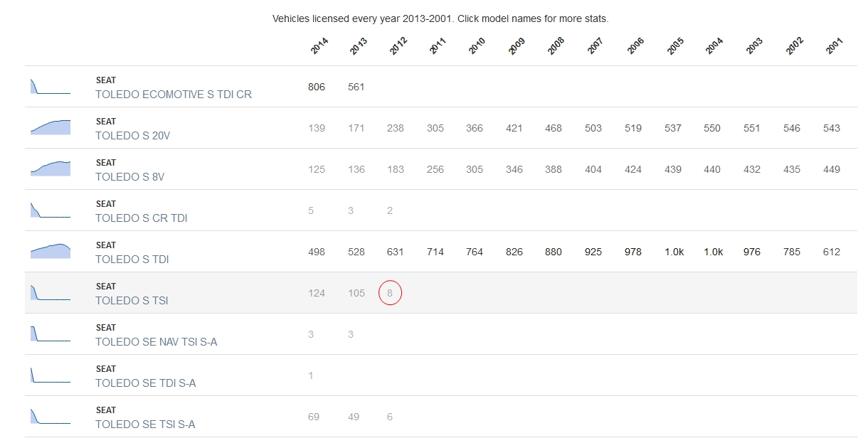This screenshot has height=443, width=868.
Task: Click sparkline chart for Toledo S CR TDI
Action: [x=50, y=210]
